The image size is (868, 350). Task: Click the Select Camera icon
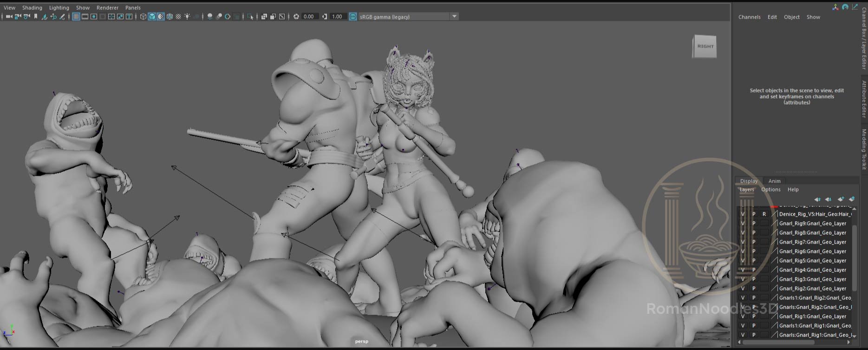tap(9, 16)
